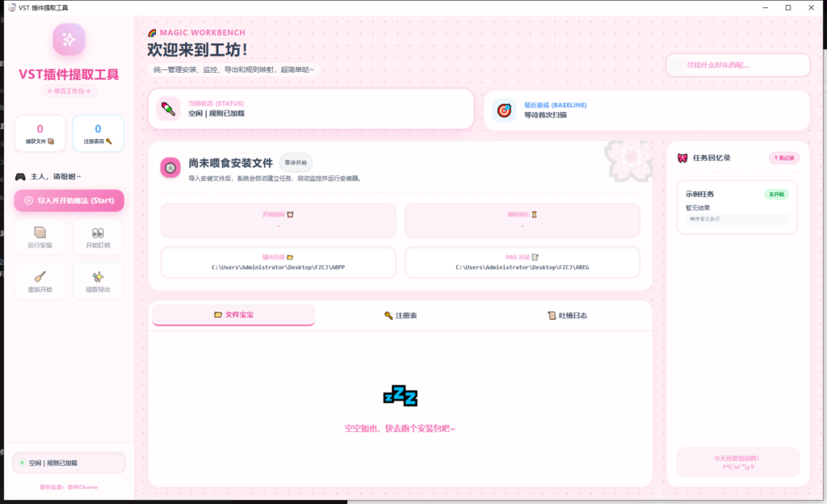Click the 等待开始 status badge

(x=294, y=162)
